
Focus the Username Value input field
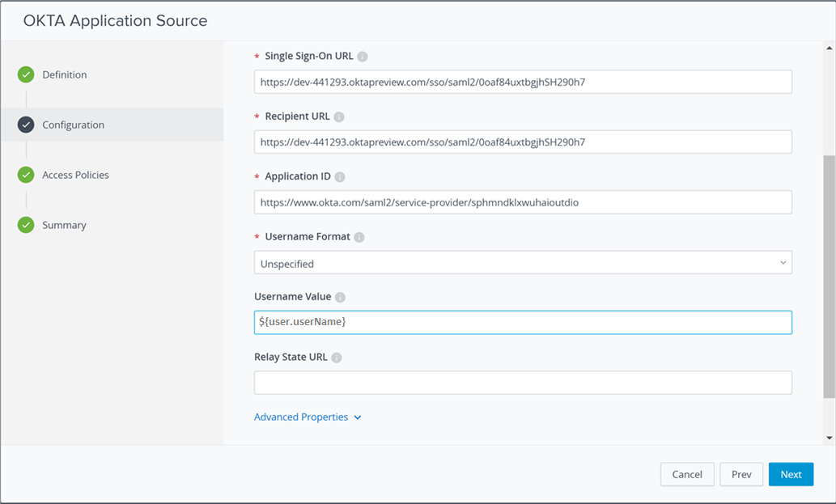coord(522,322)
